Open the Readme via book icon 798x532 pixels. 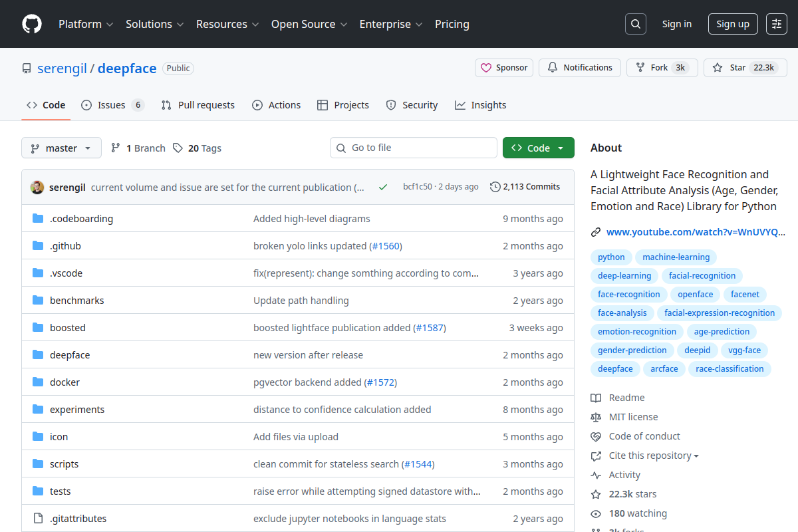pyautogui.click(x=597, y=397)
